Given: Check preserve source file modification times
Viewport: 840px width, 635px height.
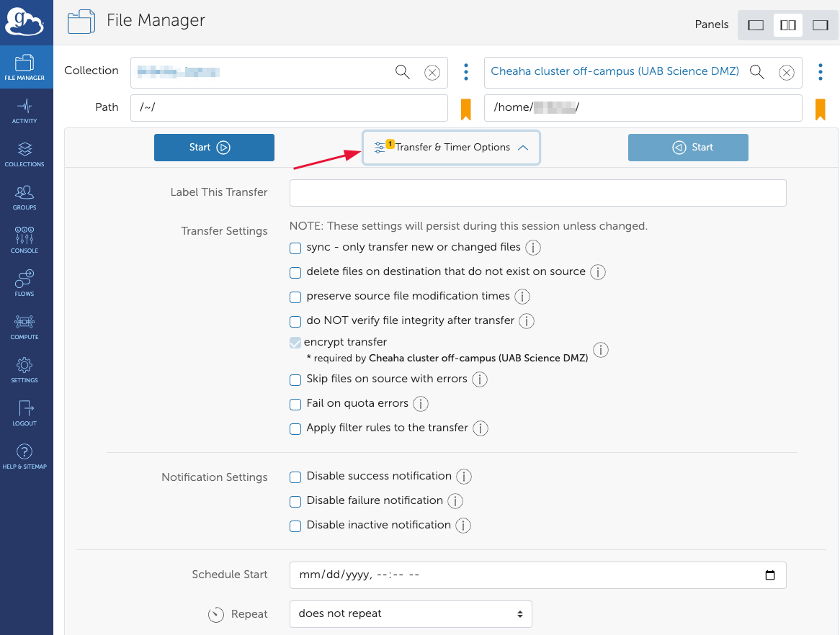Looking at the screenshot, I should (x=295, y=297).
